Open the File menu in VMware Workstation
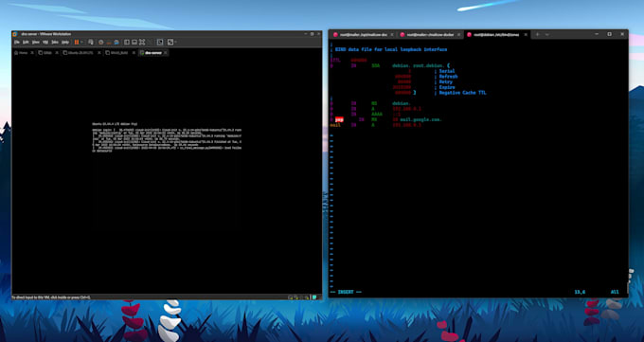 pos(17,42)
